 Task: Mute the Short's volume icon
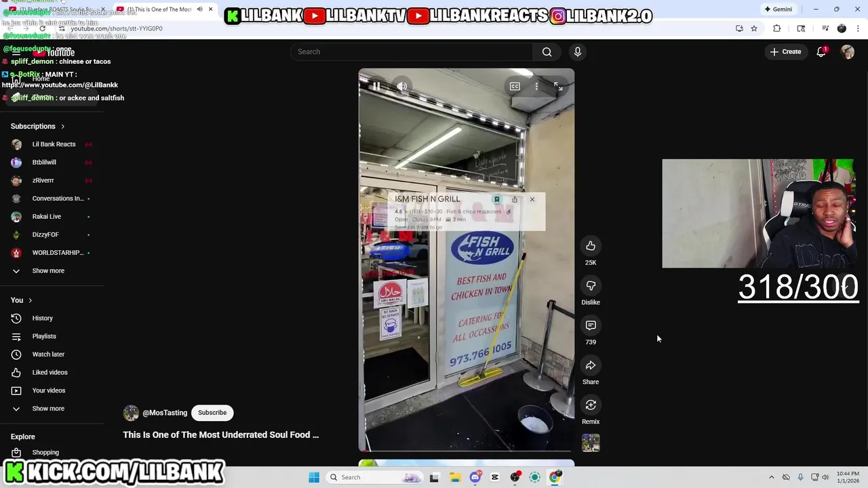(402, 86)
